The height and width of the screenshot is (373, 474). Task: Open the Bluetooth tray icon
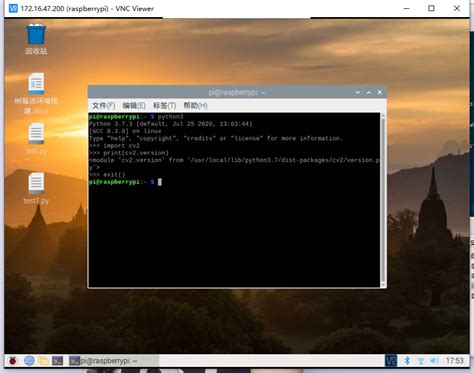[407, 360]
